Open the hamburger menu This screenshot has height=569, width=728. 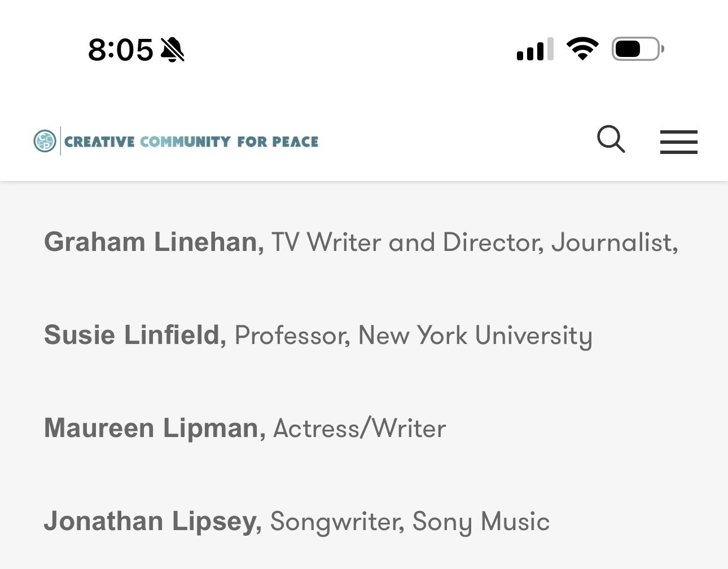click(x=678, y=142)
